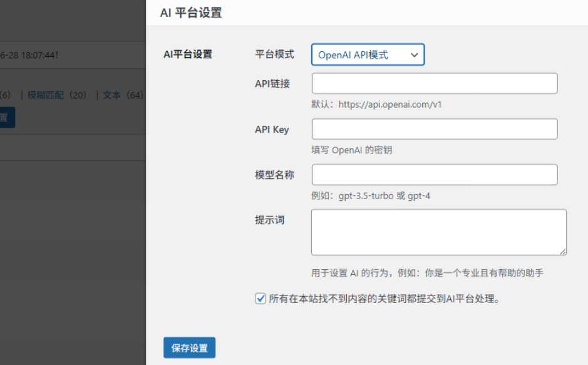Click the partially hidden blue button behind the dialog

click(x=6, y=117)
